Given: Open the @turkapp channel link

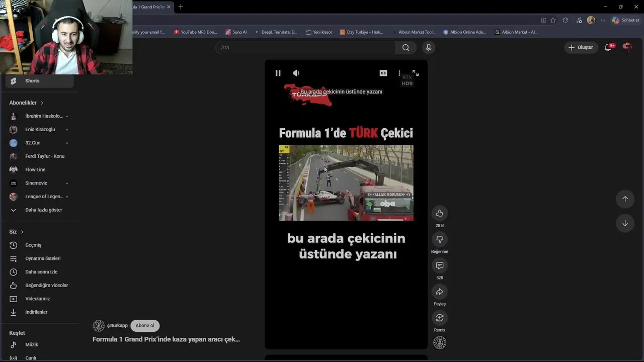Looking at the screenshot, I should tap(117, 326).
